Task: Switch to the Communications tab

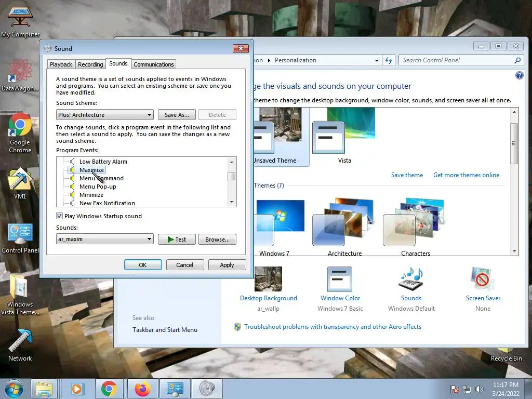Action: pos(154,64)
